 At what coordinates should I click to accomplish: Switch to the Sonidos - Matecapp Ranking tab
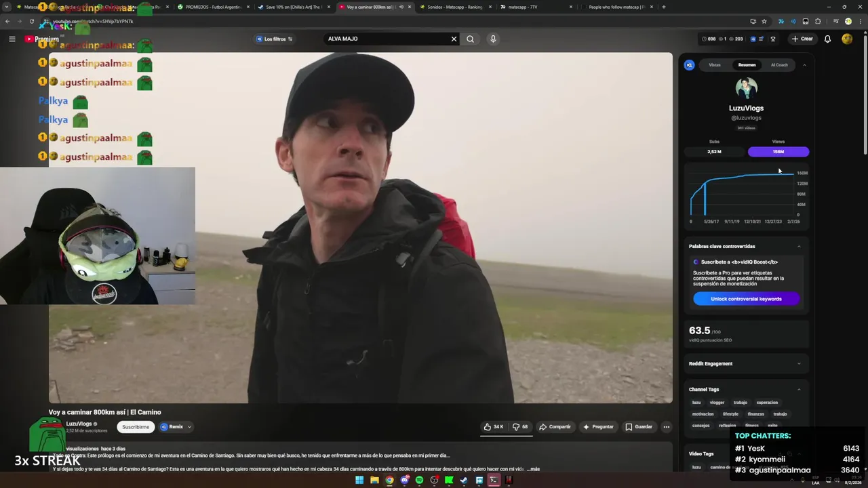454,7
